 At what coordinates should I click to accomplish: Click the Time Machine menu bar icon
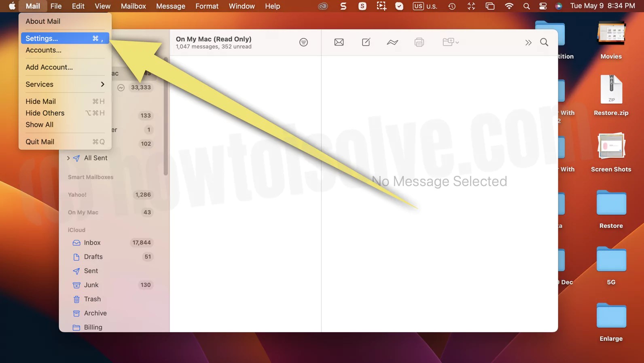[452, 6]
